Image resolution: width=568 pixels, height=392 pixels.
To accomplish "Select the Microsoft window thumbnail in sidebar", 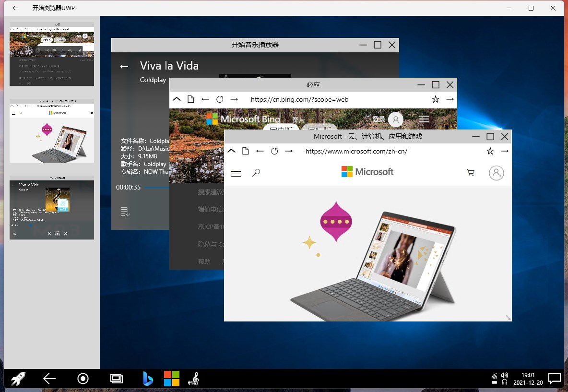I will pyautogui.click(x=52, y=131).
